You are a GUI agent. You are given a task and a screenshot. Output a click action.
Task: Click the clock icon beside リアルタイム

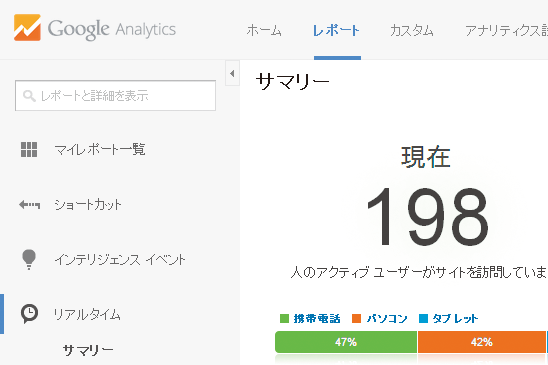point(29,314)
